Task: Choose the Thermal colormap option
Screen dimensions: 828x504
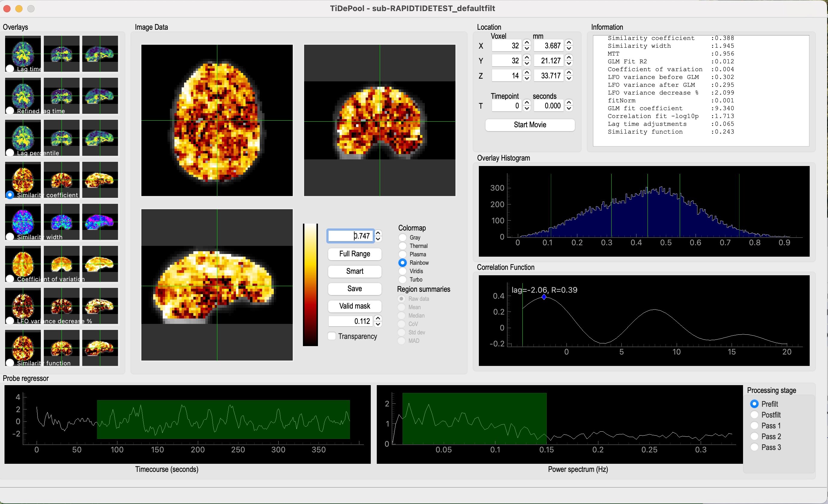Action: pyautogui.click(x=402, y=246)
